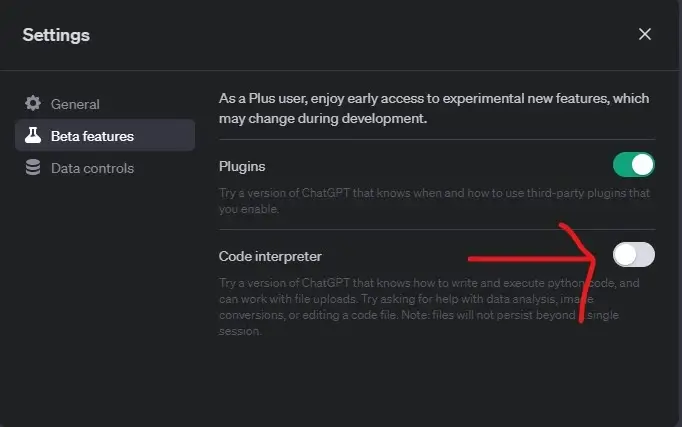Click the flask icon for Beta features
Screen dimensions: 682x427
point(33,136)
